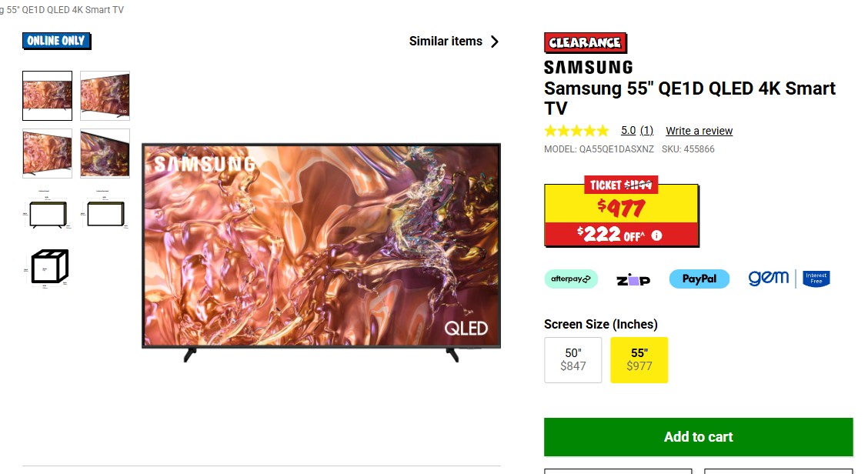Image resolution: width=868 pixels, height=474 pixels.
Task: Click the Clearance badge
Action: (585, 42)
